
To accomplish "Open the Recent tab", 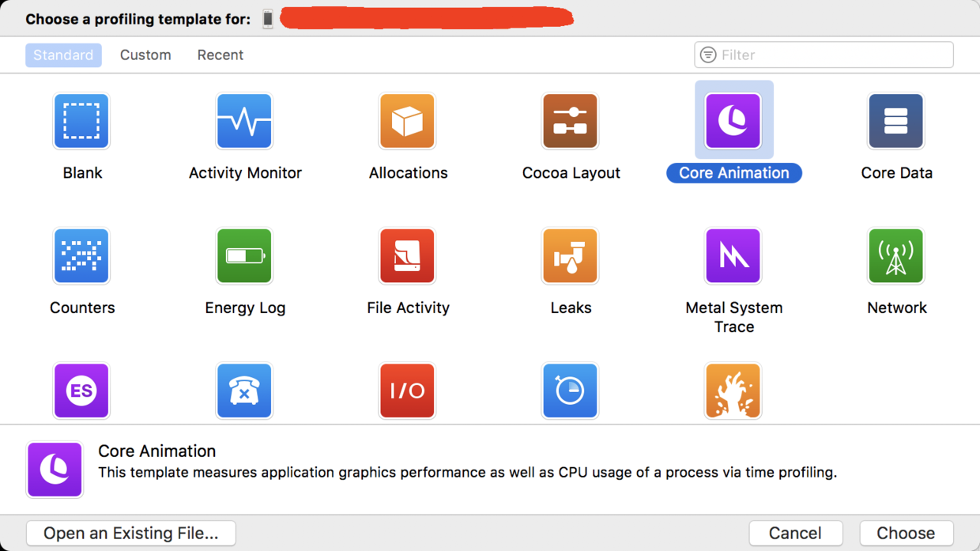I will pos(220,55).
